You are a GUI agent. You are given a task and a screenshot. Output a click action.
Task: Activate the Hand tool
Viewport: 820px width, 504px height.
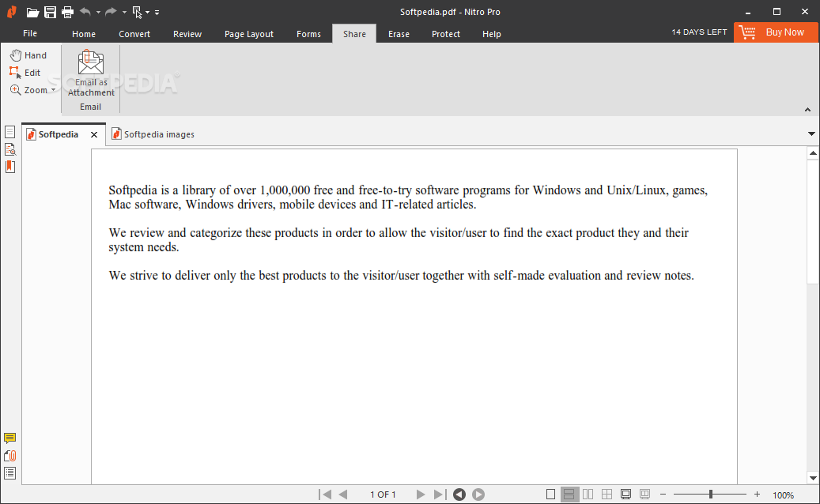point(28,55)
